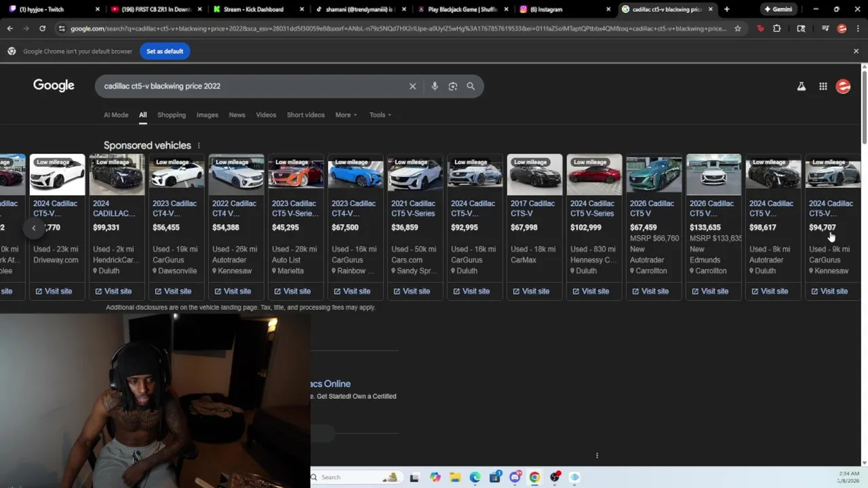Open Gemini in Chrome
The width and height of the screenshot is (868, 488).
click(778, 9)
